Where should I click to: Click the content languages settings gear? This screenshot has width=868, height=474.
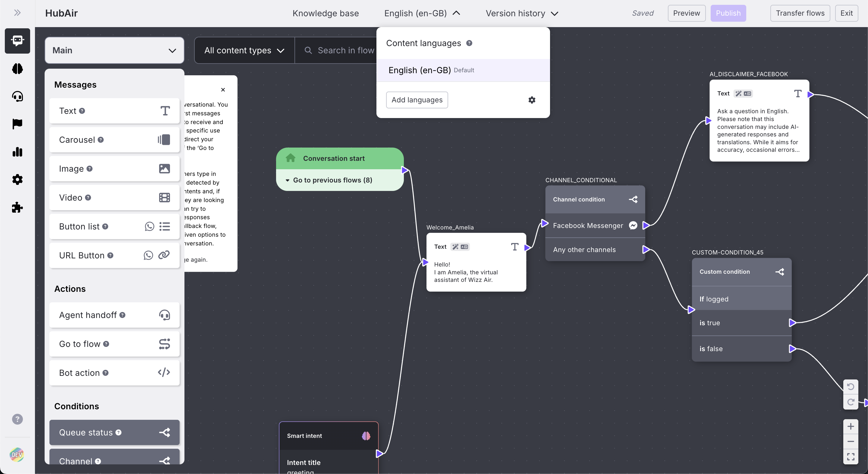pyautogui.click(x=532, y=100)
